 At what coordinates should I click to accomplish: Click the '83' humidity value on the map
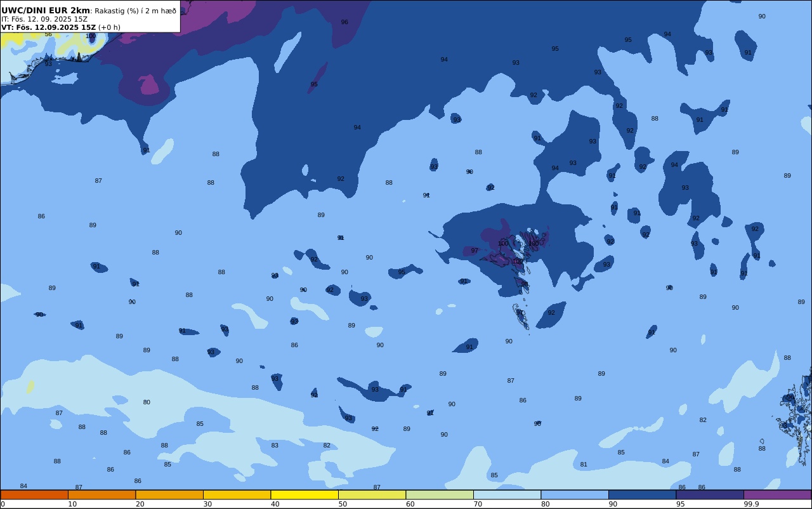click(x=275, y=446)
